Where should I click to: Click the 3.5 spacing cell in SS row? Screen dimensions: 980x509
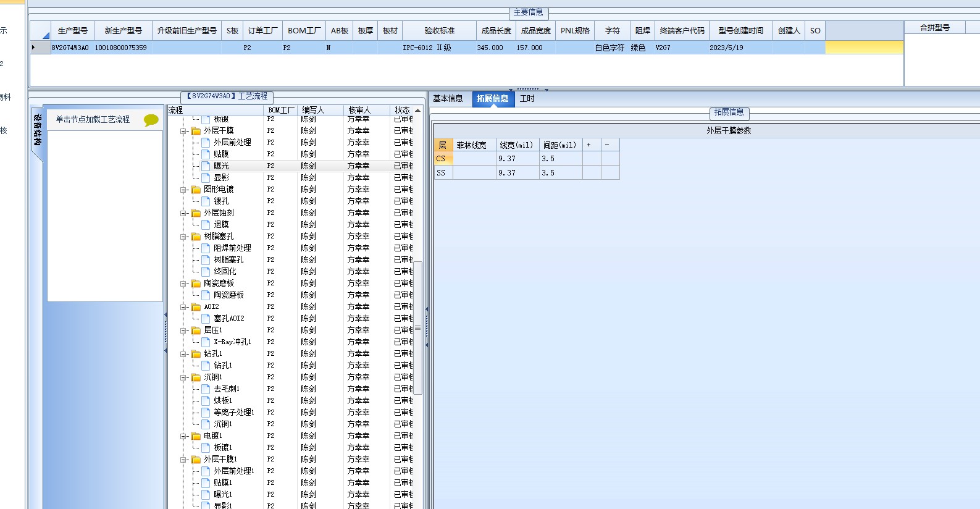pyautogui.click(x=561, y=173)
